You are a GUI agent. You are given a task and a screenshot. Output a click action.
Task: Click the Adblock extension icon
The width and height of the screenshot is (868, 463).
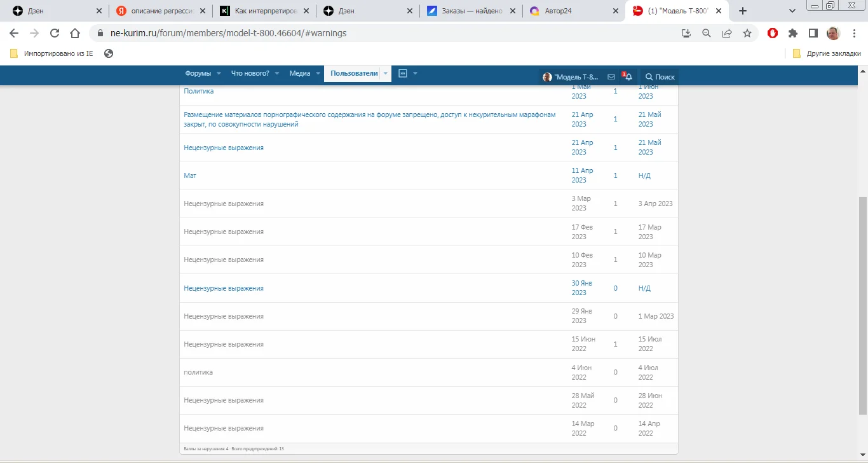click(x=773, y=33)
